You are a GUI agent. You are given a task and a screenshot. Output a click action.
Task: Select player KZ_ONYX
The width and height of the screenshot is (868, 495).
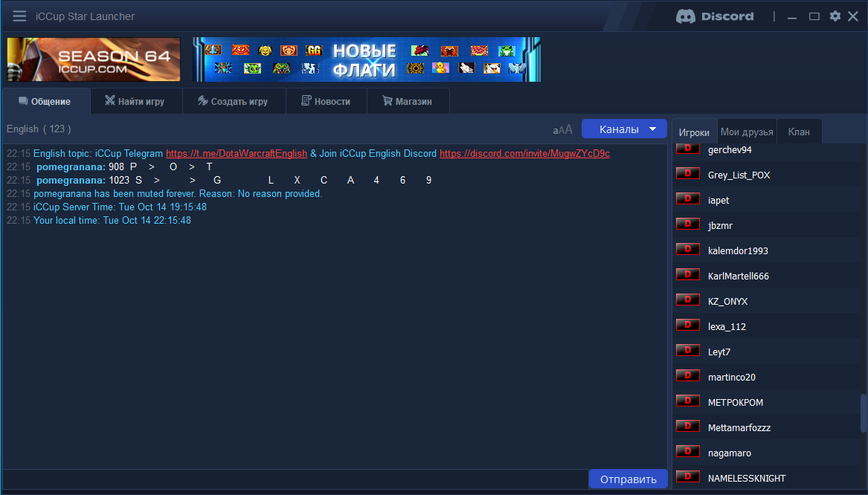pos(728,302)
